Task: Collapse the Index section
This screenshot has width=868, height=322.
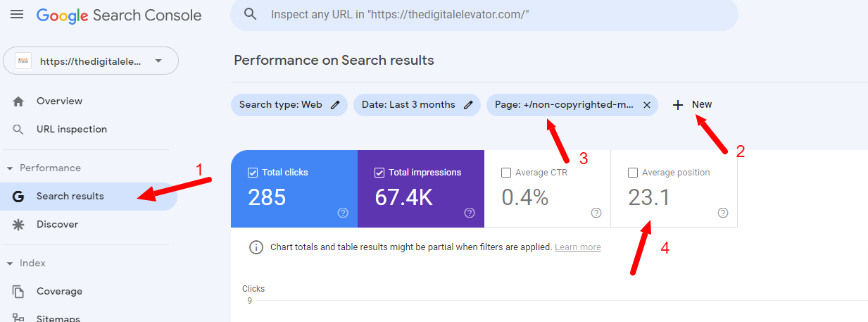Action: [10, 264]
